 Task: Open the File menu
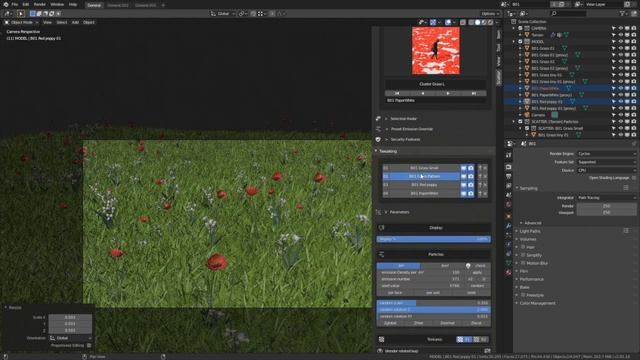pyautogui.click(x=15, y=4)
